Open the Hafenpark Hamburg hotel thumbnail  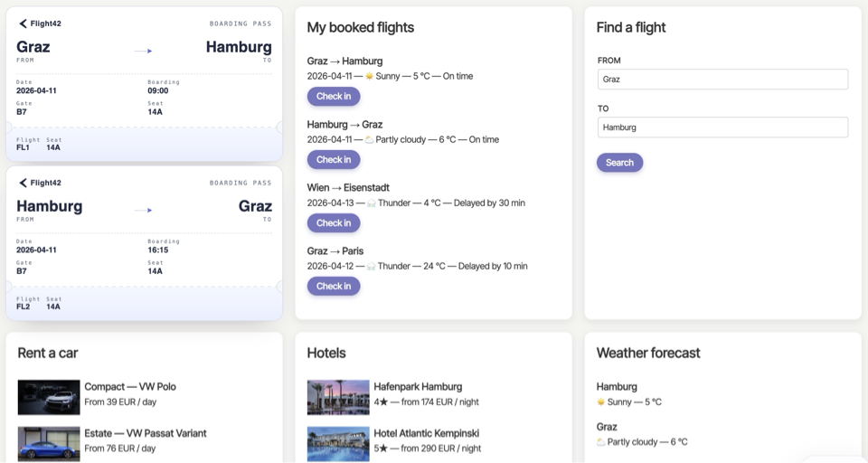point(338,398)
